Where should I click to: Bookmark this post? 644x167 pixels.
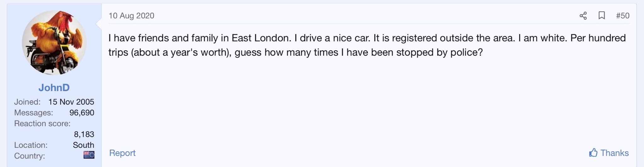[602, 16]
